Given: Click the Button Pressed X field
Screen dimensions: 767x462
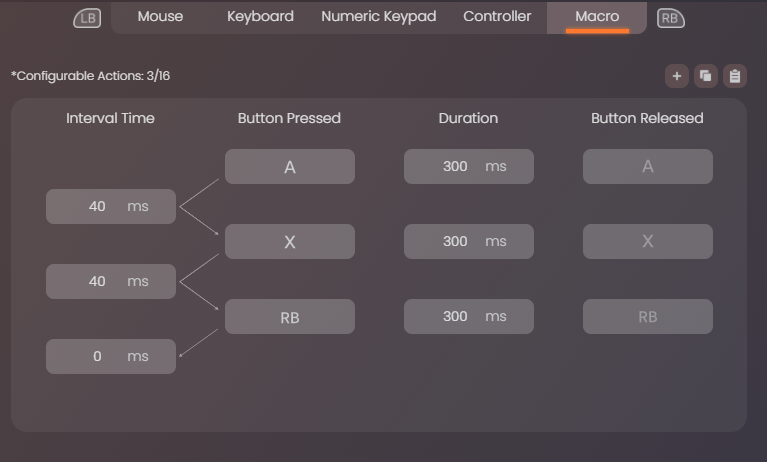Looking at the screenshot, I should coord(290,241).
